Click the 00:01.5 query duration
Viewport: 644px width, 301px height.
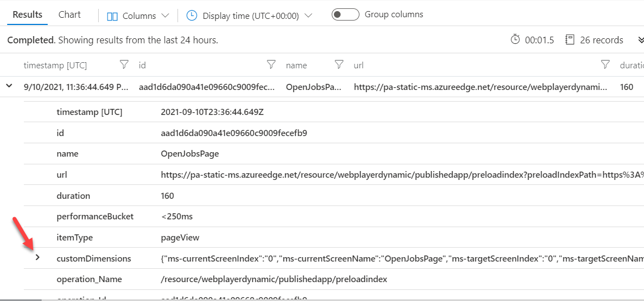(539, 40)
